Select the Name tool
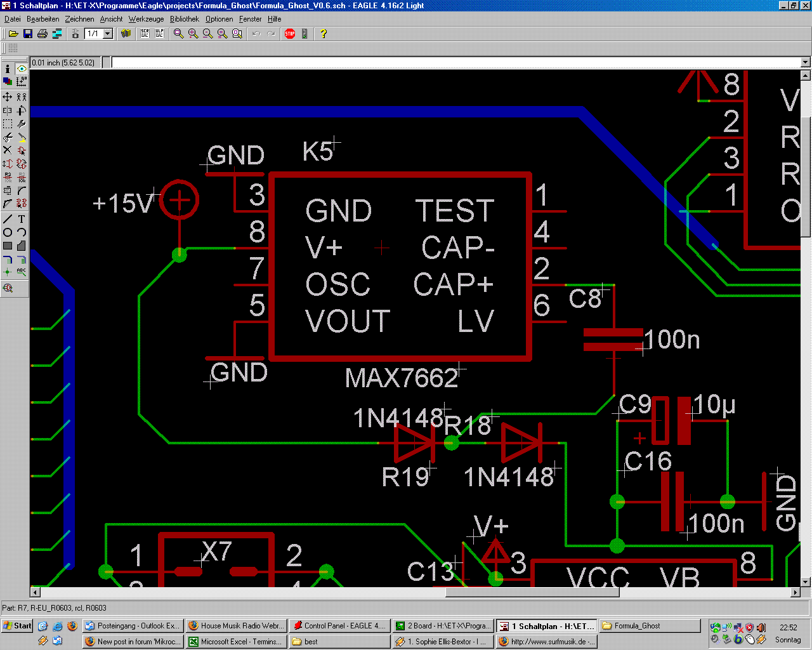This screenshot has height=650, width=812. pyautogui.click(x=8, y=177)
